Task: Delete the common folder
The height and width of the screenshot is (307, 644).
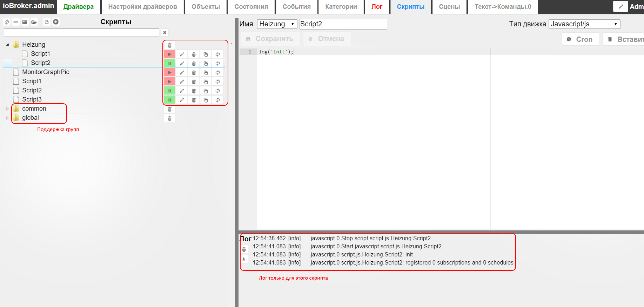Action: 169,109
